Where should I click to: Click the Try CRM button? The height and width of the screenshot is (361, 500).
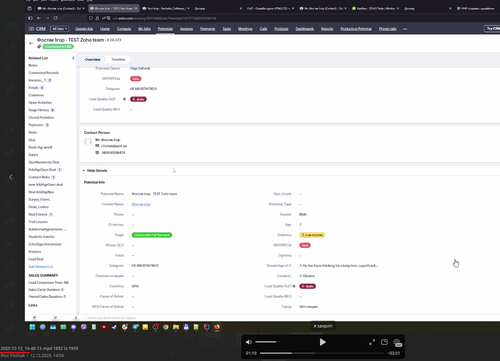(x=492, y=29)
